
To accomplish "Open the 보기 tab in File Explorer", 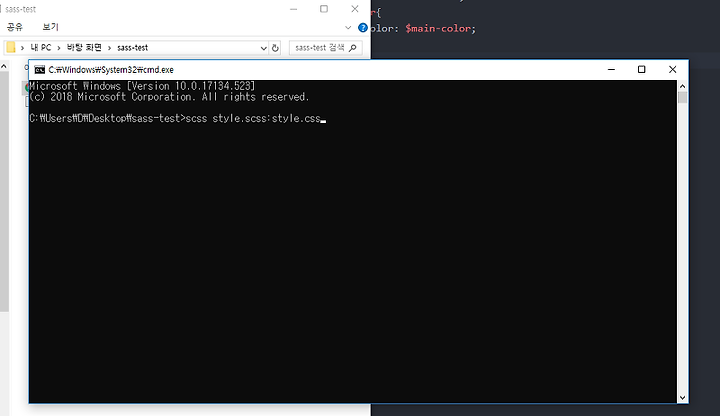I will [51, 27].
